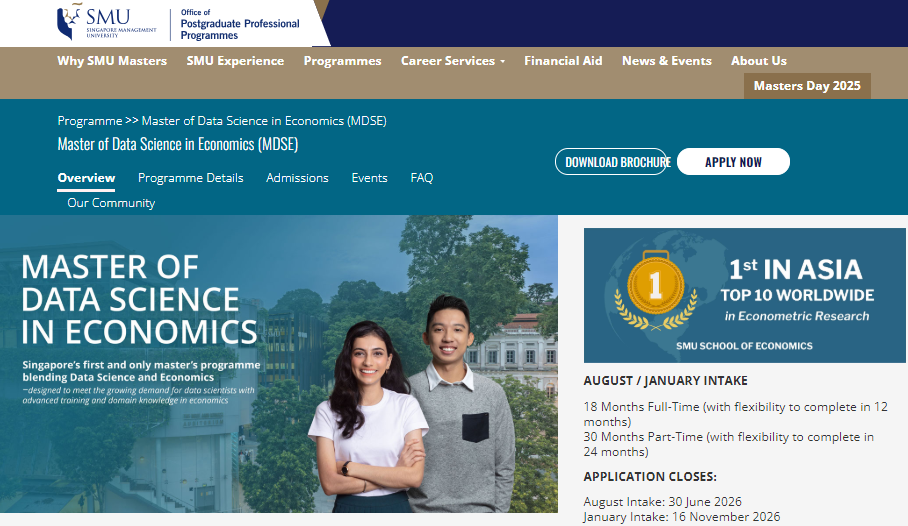Viewport: 908px width, 526px height.
Task: Switch to the FAQ tab
Action: (x=422, y=178)
